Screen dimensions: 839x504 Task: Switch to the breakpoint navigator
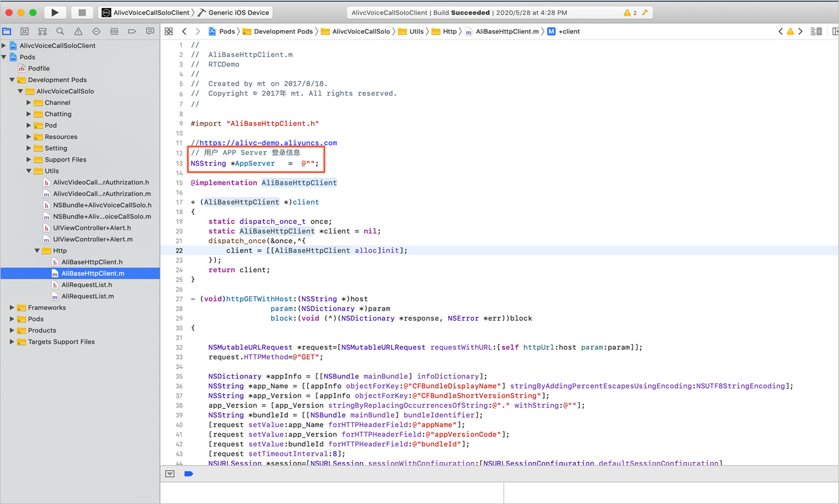pyautogui.click(x=132, y=31)
